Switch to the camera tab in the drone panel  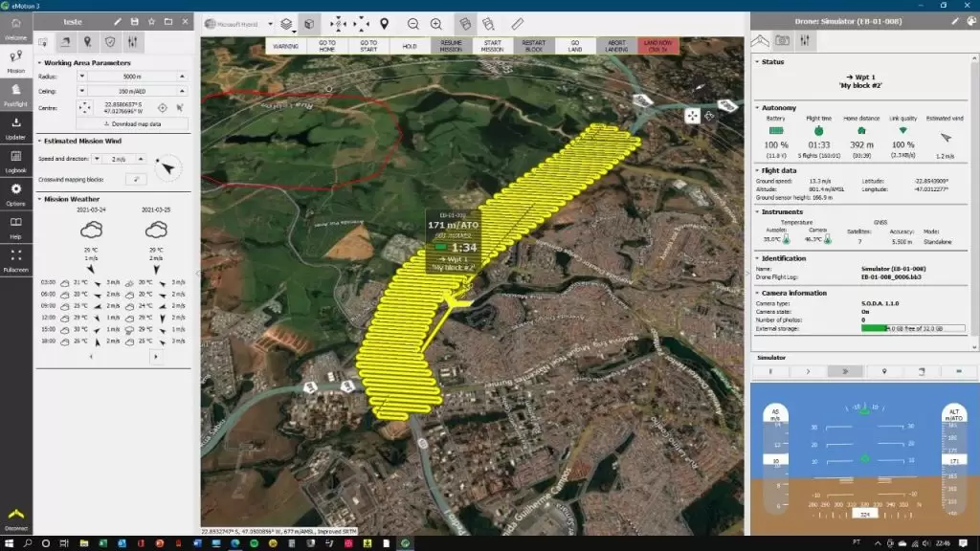click(783, 40)
